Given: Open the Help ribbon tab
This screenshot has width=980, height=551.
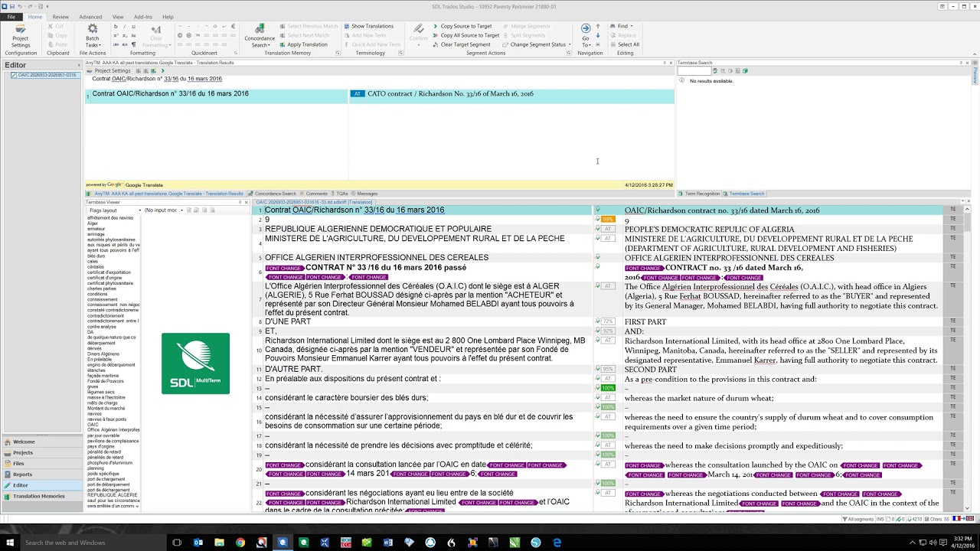Looking at the screenshot, I should tap(168, 17).
